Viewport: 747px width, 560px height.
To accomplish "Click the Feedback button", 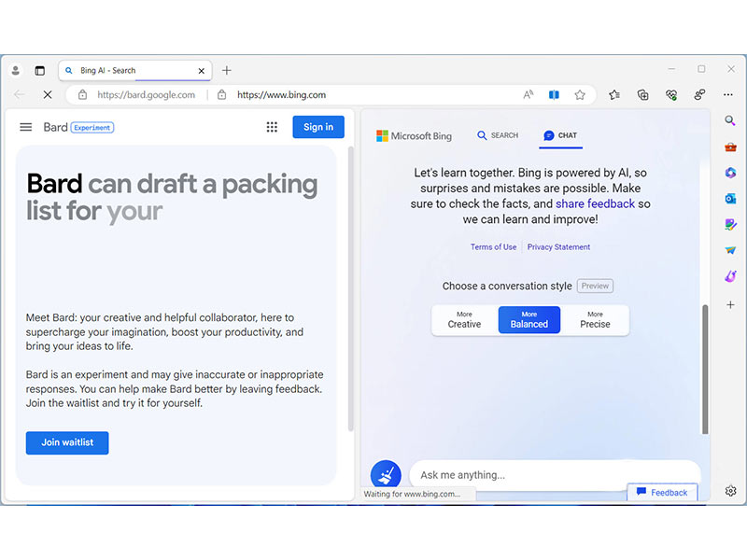I will click(662, 493).
